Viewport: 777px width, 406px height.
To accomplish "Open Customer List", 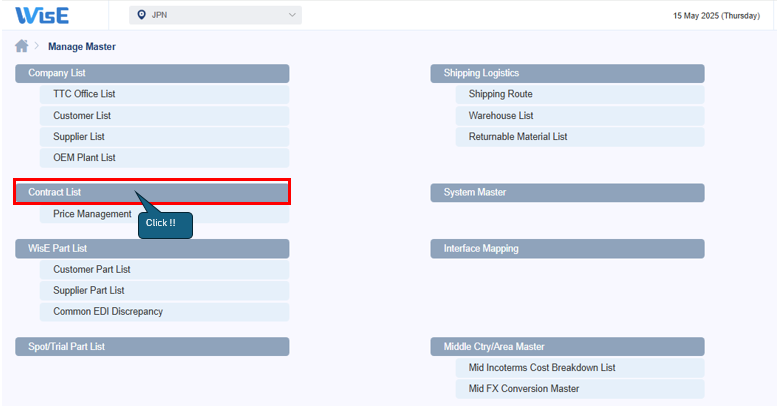I will pos(165,116).
